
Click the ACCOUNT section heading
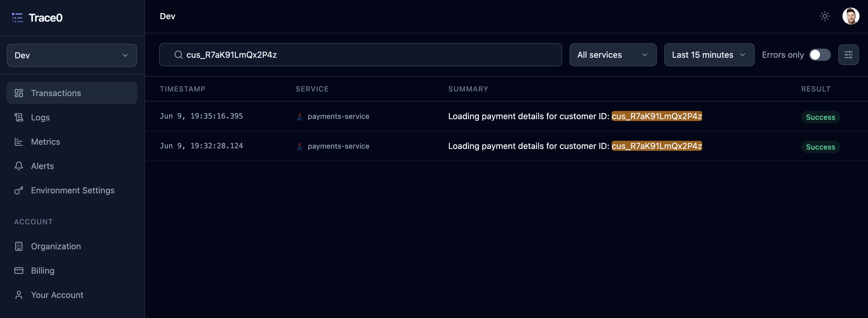(33, 222)
